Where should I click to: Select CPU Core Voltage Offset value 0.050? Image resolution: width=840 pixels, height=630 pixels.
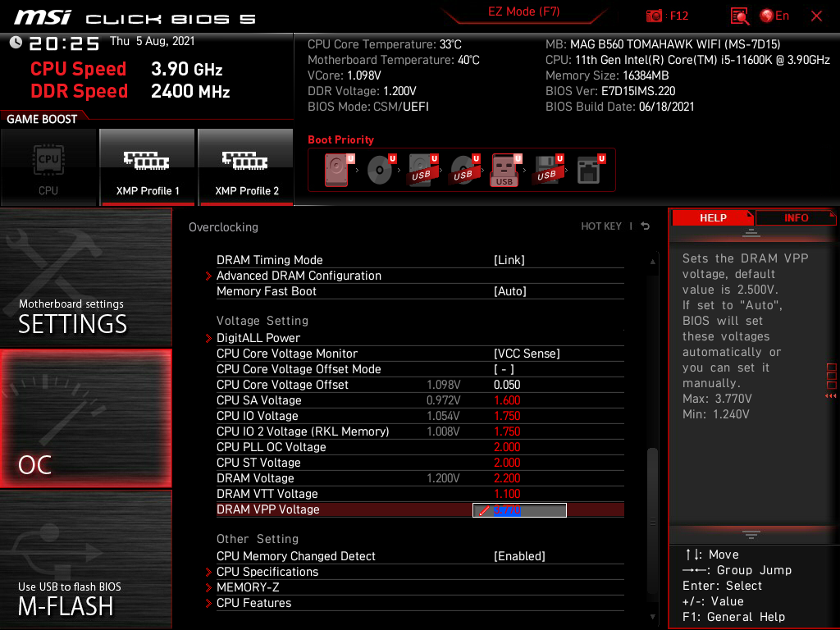pyautogui.click(x=507, y=385)
